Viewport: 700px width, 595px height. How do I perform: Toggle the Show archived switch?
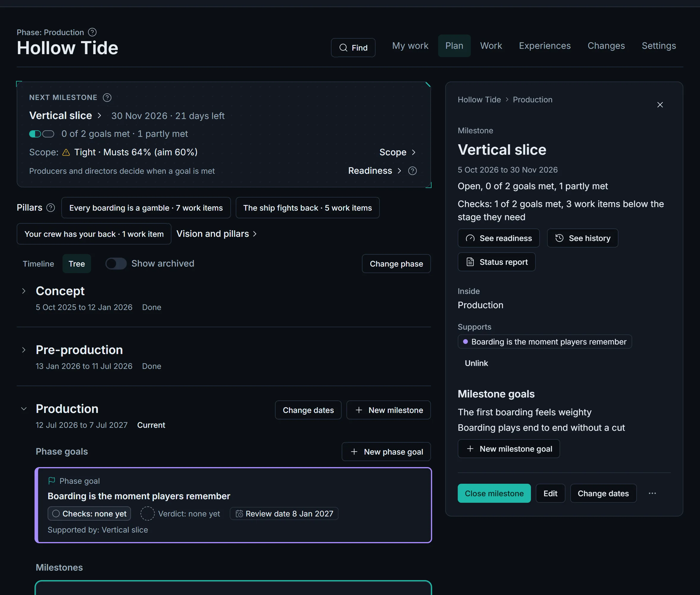116,263
